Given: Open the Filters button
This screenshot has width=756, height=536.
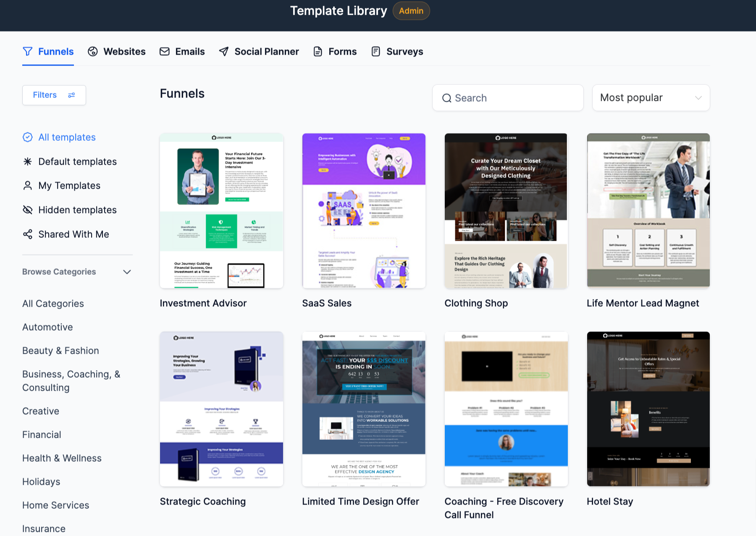Looking at the screenshot, I should pos(54,95).
